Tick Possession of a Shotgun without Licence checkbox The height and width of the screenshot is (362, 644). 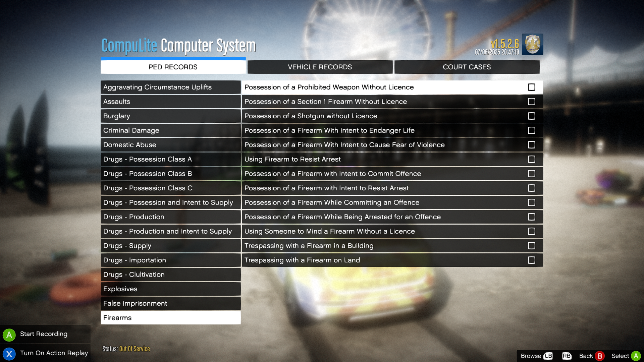click(531, 116)
